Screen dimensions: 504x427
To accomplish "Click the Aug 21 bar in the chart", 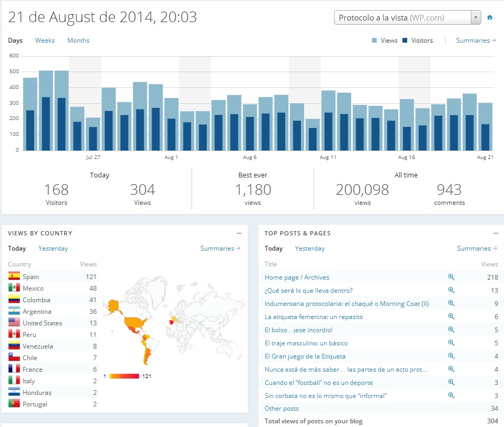I will [x=486, y=126].
